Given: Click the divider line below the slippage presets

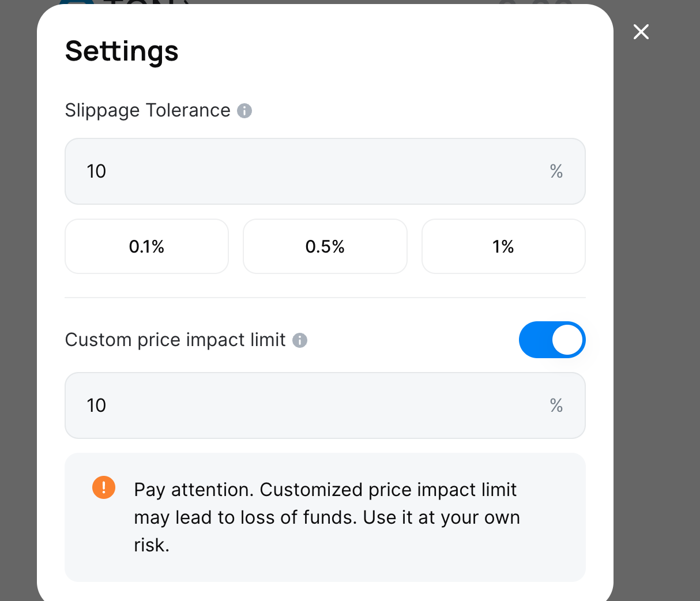Looking at the screenshot, I should 325,298.
